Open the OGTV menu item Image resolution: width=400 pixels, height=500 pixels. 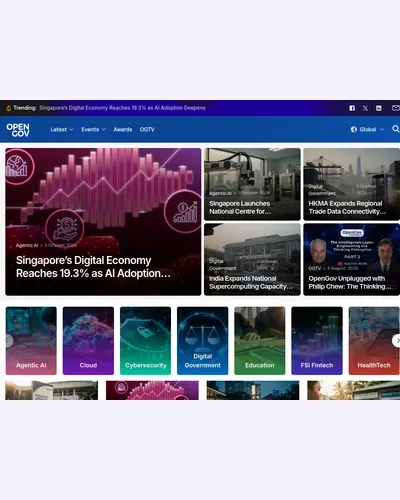pyautogui.click(x=147, y=129)
